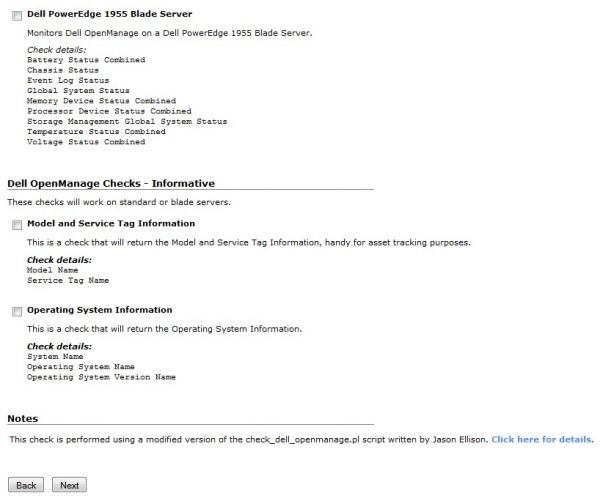Click the Notes section heading
The image size is (600, 501).
point(23,418)
